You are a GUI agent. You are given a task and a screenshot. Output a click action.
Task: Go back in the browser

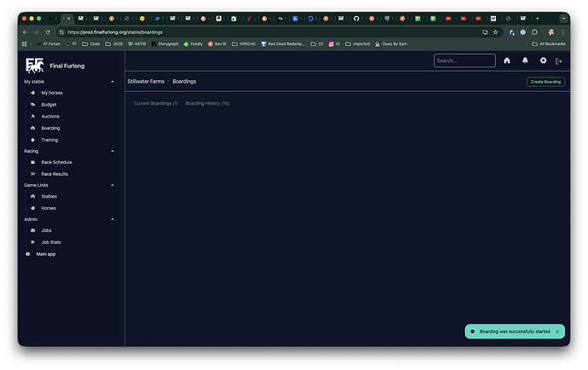tap(25, 32)
